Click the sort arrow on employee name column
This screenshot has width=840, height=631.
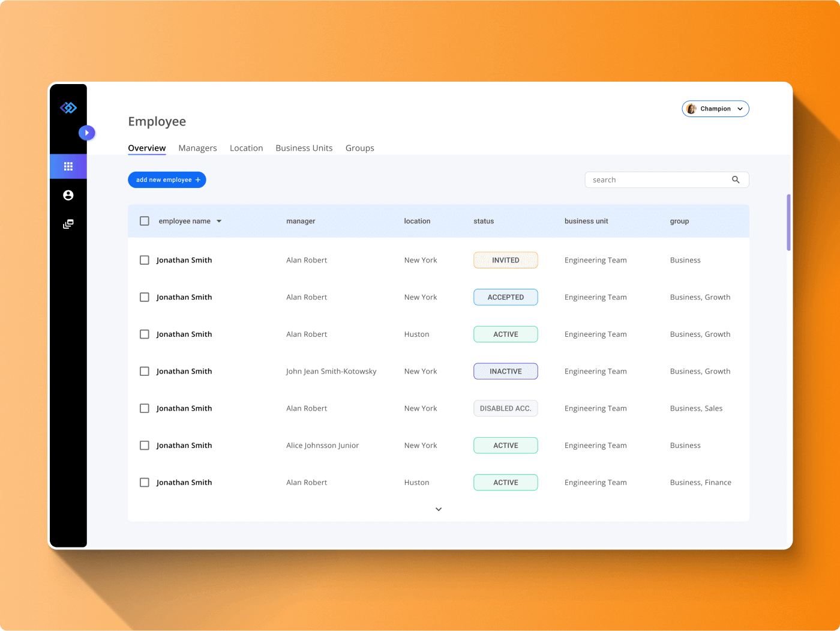tap(220, 221)
